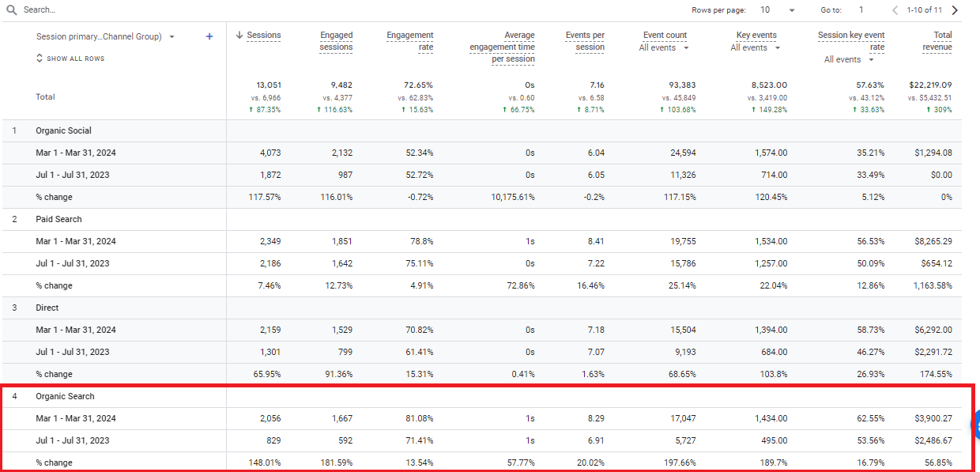Viewport: 980px width, 472px height.
Task: Open the Rows per page dropdown
Action: click(x=778, y=10)
